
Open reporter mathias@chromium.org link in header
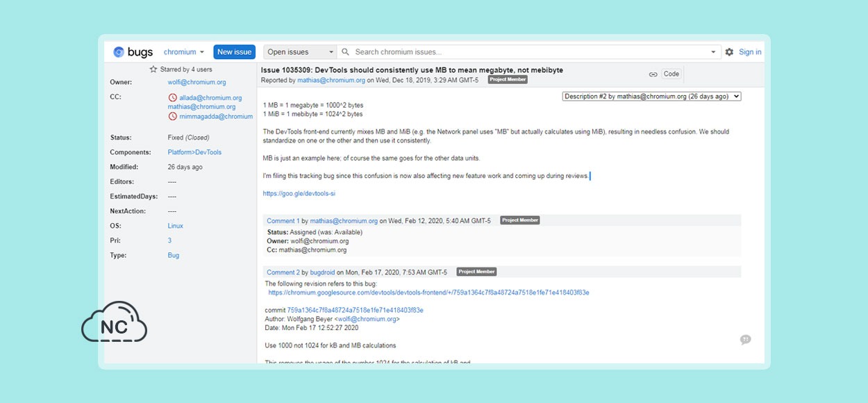pyautogui.click(x=331, y=80)
